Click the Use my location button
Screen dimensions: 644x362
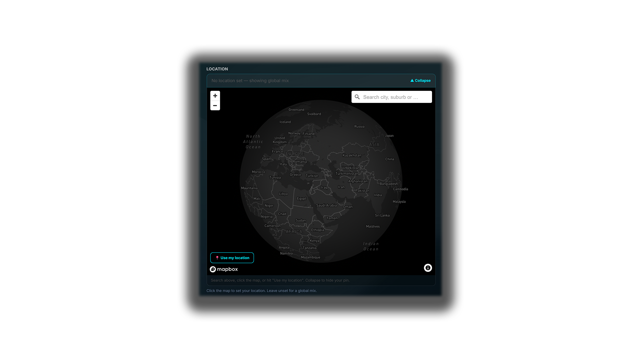pyautogui.click(x=232, y=258)
